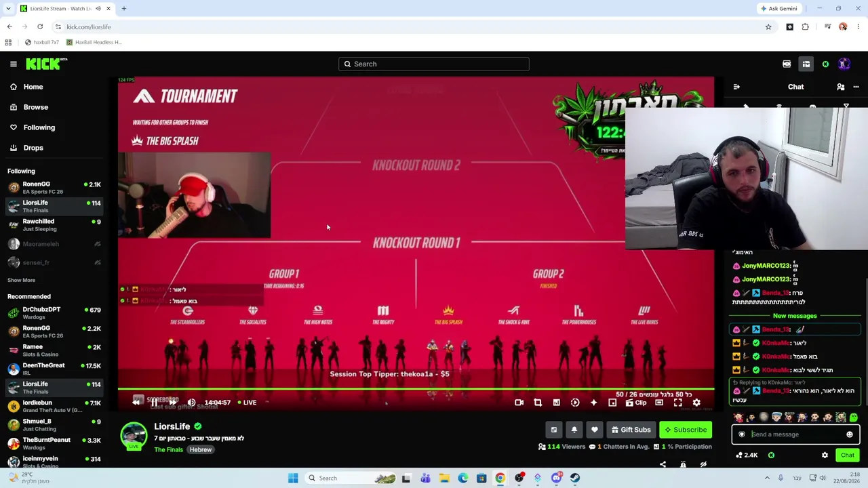The image size is (868, 488).
Task: Bookmark this page with star icon
Action: [768, 27]
